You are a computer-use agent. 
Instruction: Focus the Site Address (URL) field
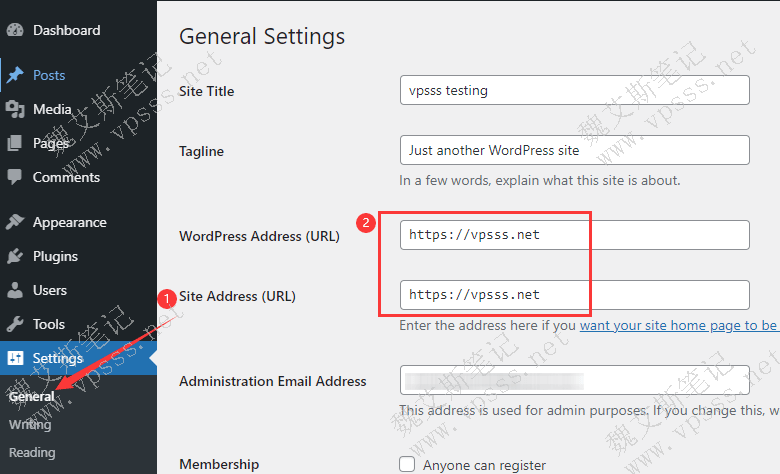click(574, 294)
